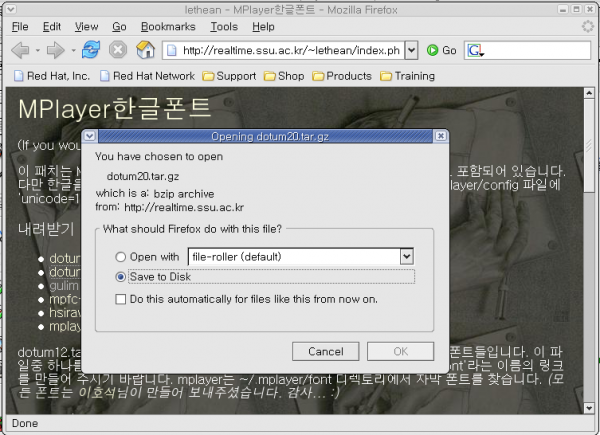Click the scrollbar up arrow
Image resolution: width=600 pixels, height=435 pixels.
(589, 93)
